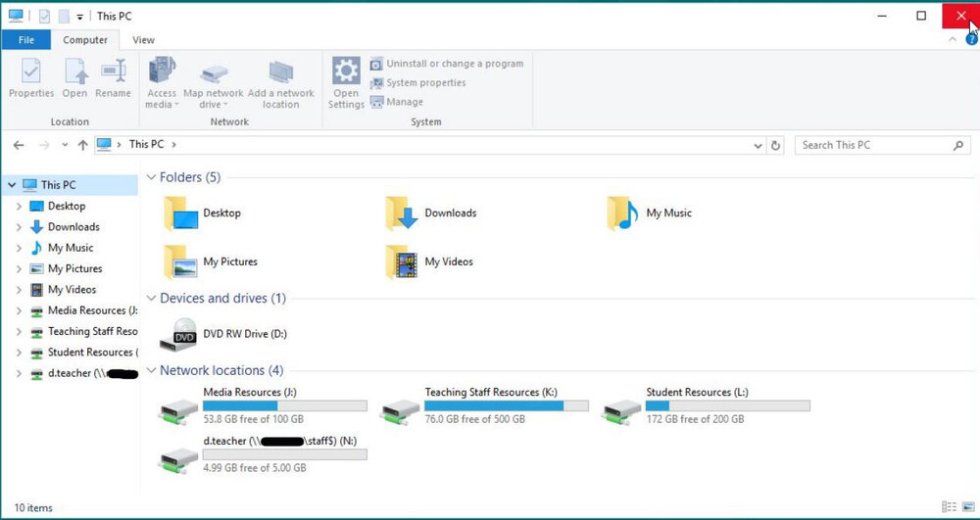This screenshot has width=980, height=520.
Task: Click the Back navigation arrow
Action: [18, 145]
